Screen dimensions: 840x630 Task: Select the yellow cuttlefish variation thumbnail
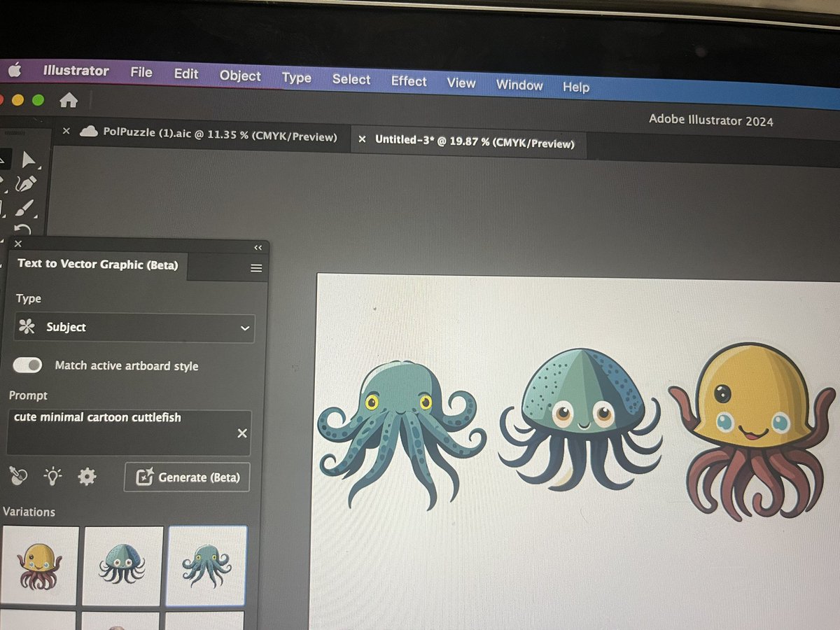click(40, 566)
